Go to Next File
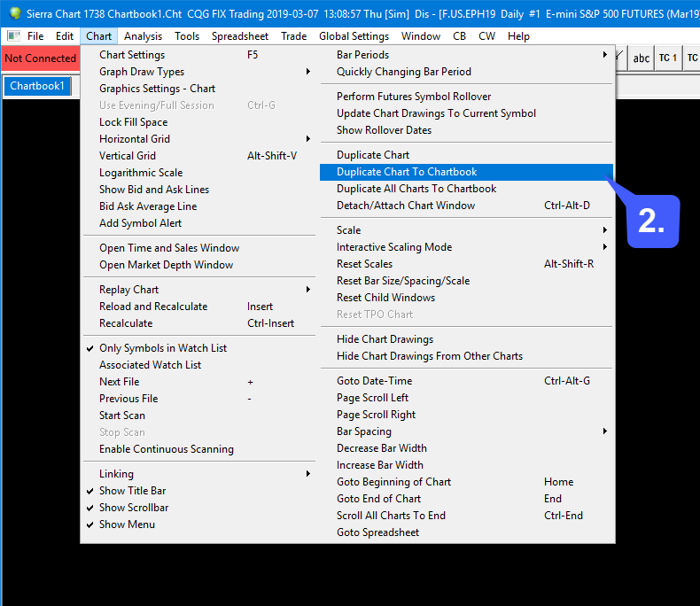700x606 pixels. point(199,382)
